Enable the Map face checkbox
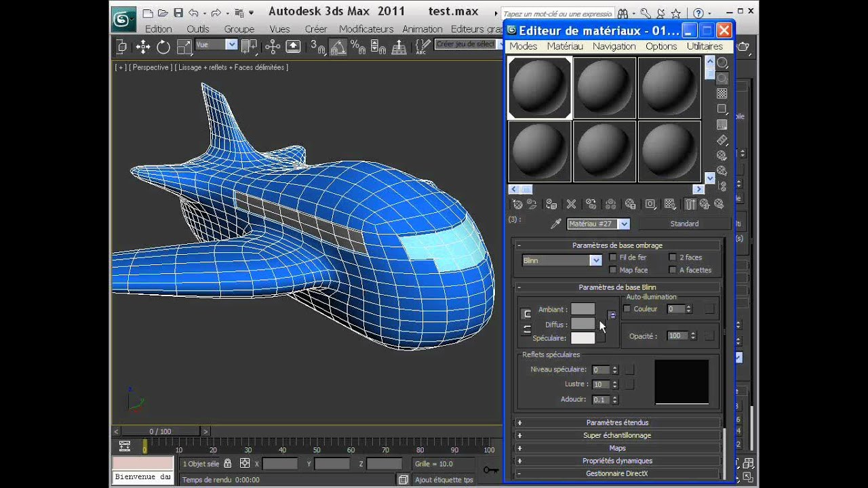The width and height of the screenshot is (868, 488). coord(613,270)
